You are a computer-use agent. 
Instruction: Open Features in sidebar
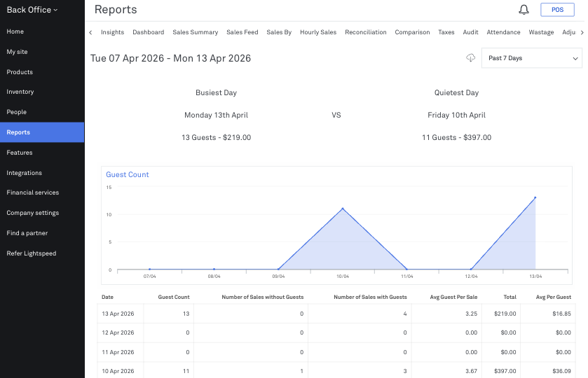(42, 153)
